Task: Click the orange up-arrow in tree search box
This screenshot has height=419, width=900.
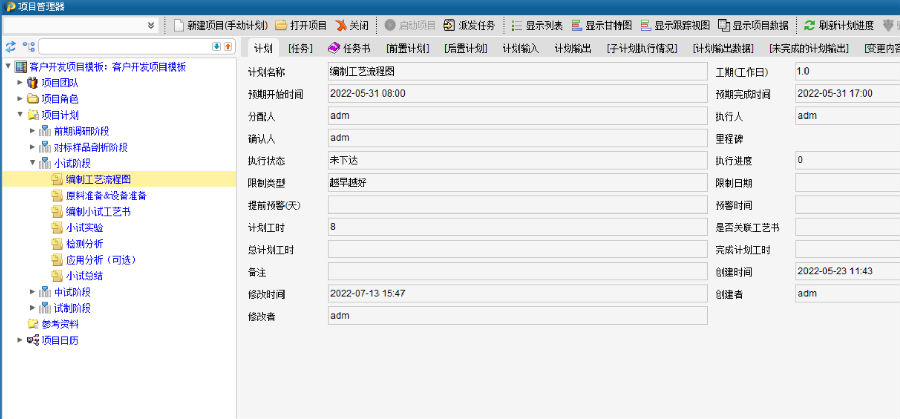Action: 227,46
